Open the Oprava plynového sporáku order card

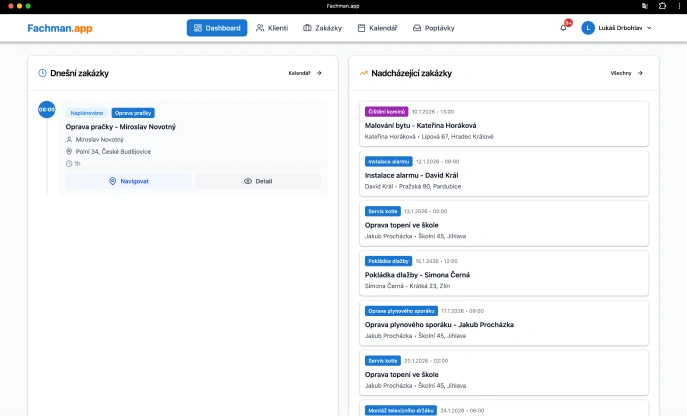pyautogui.click(x=503, y=324)
